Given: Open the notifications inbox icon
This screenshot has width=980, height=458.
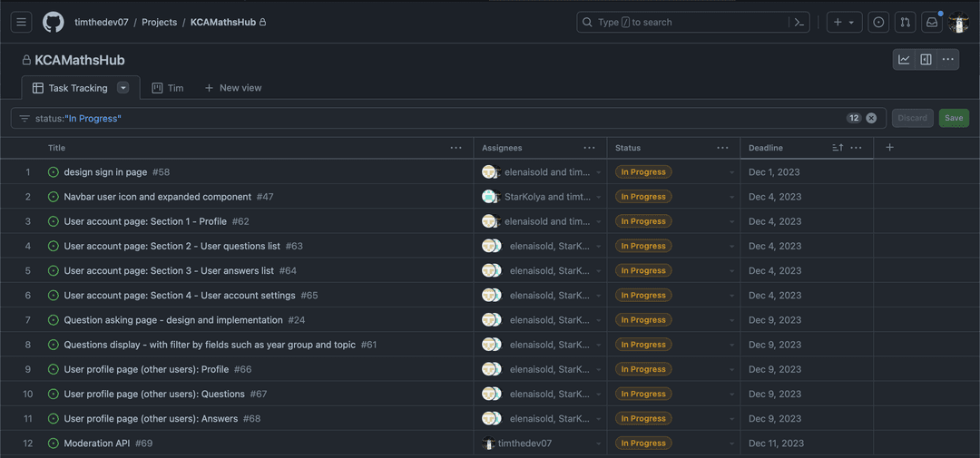Looking at the screenshot, I should [x=931, y=23].
